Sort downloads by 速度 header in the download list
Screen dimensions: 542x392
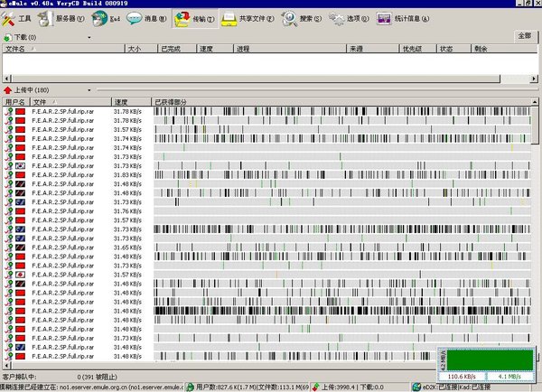coord(215,49)
